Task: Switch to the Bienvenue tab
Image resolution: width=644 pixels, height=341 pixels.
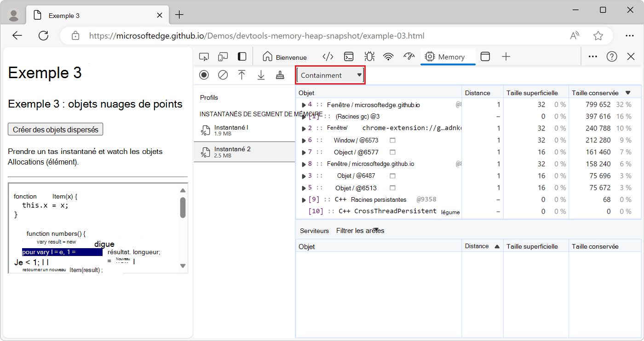Action: (x=285, y=57)
